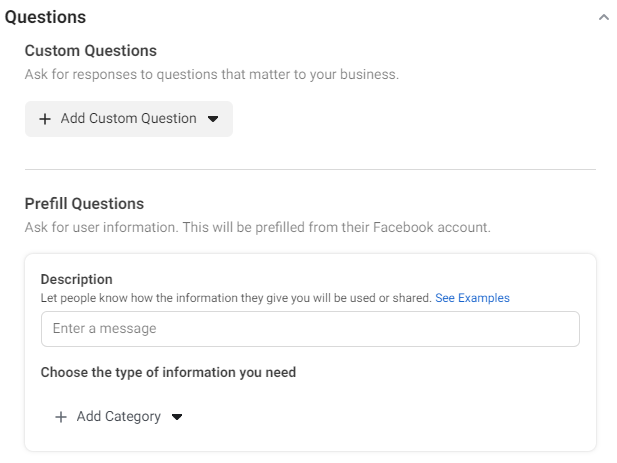The width and height of the screenshot is (617, 463).
Task: Select the Add Category button label
Action: [x=118, y=417]
